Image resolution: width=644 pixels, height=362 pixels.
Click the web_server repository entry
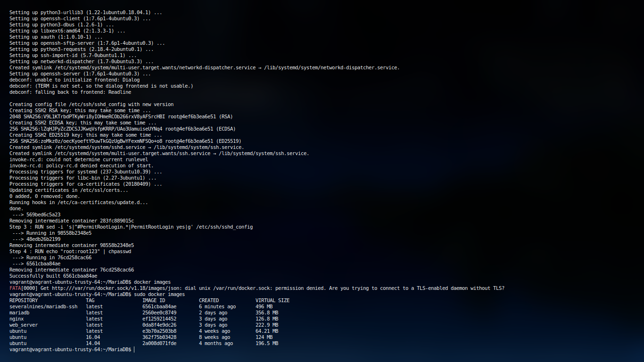click(x=24, y=325)
